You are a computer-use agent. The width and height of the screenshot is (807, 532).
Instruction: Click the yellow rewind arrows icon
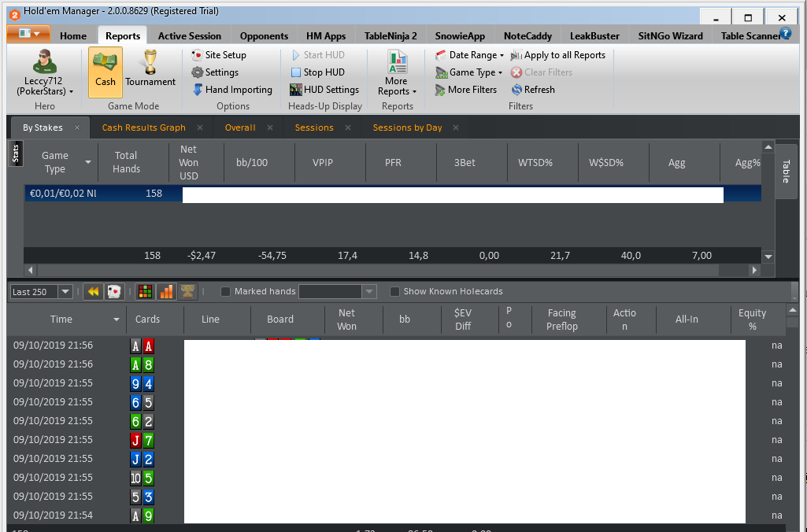pos(93,292)
